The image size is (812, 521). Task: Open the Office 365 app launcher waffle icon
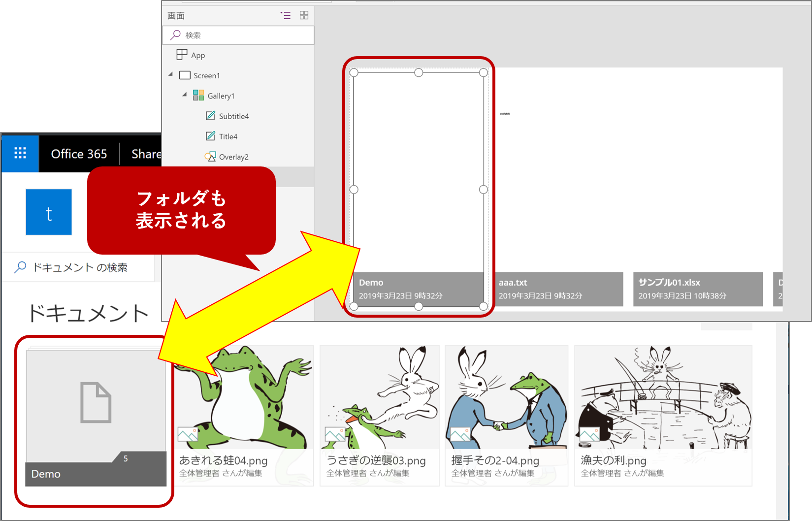point(20,153)
